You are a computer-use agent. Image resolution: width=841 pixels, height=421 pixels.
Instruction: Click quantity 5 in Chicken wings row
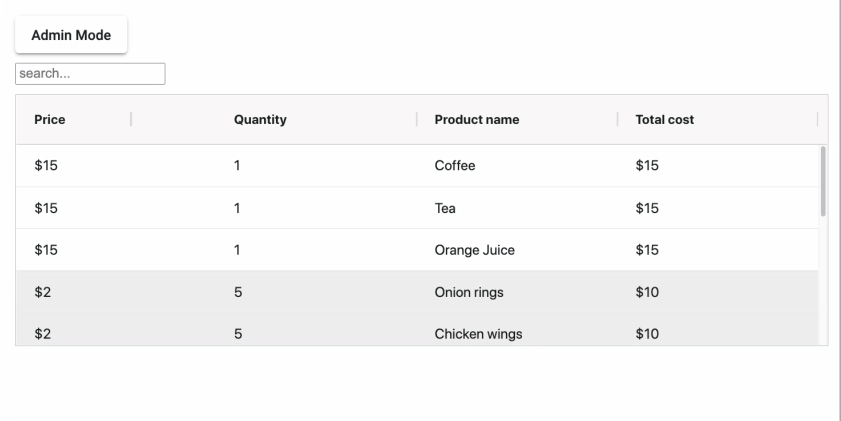238,334
